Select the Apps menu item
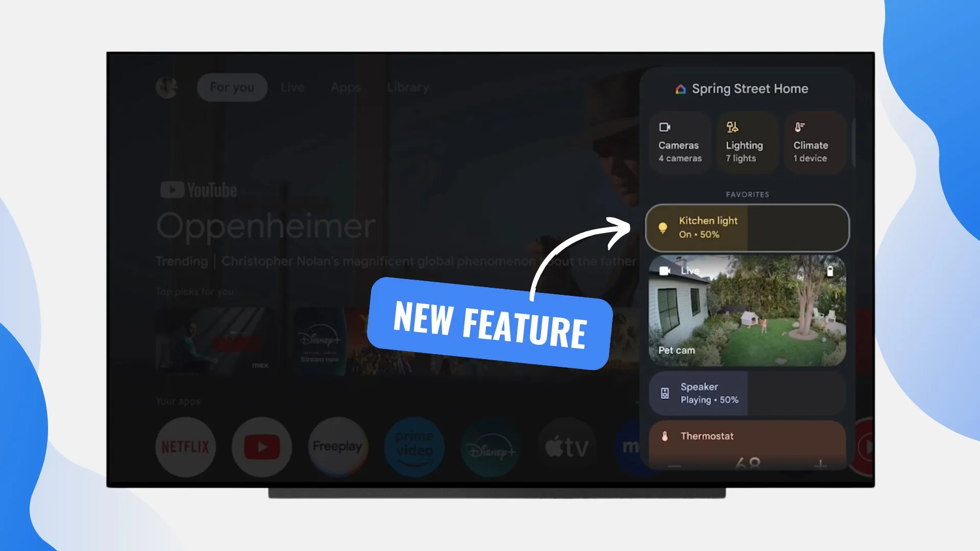 tap(345, 87)
